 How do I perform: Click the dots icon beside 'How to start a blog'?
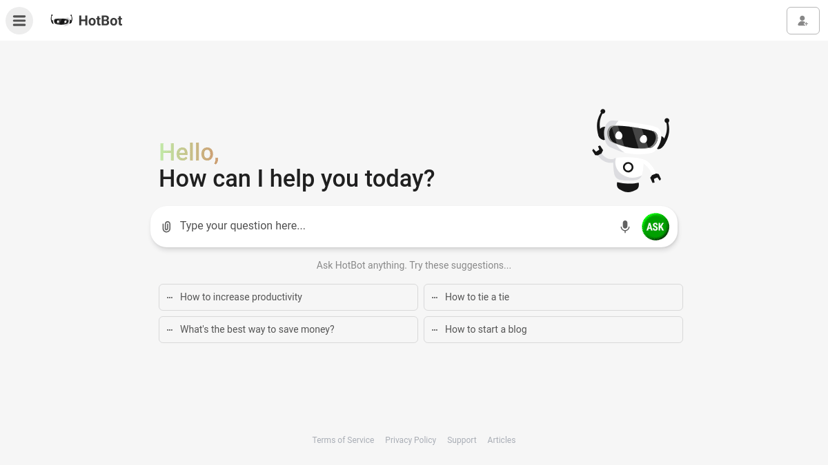point(435,330)
